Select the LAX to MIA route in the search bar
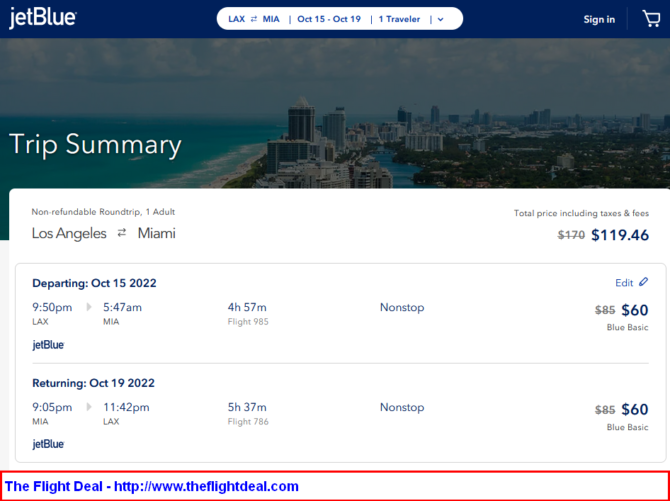 (254, 19)
